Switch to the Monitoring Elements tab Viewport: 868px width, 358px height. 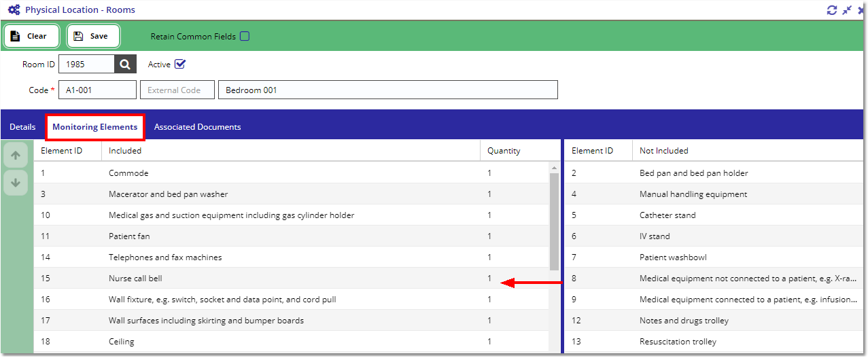94,127
